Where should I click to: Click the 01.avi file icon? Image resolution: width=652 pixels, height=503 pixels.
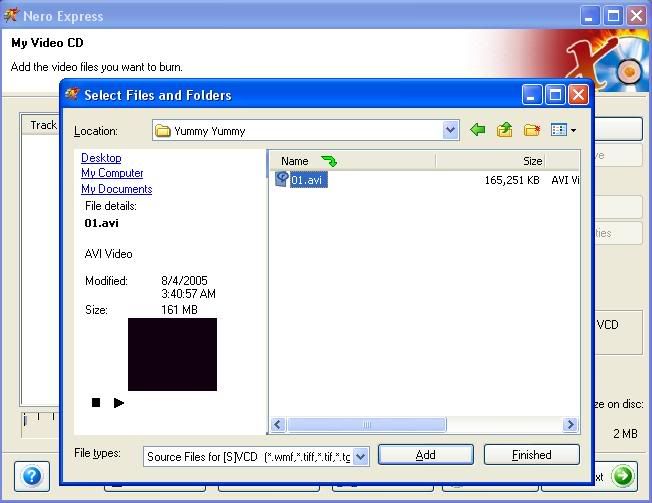(x=282, y=179)
